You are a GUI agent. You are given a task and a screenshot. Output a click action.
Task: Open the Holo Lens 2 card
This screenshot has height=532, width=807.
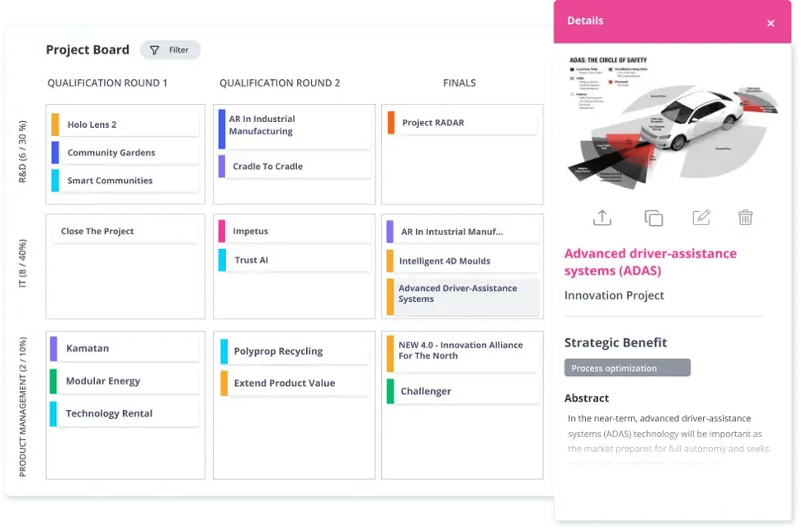pos(125,125)
